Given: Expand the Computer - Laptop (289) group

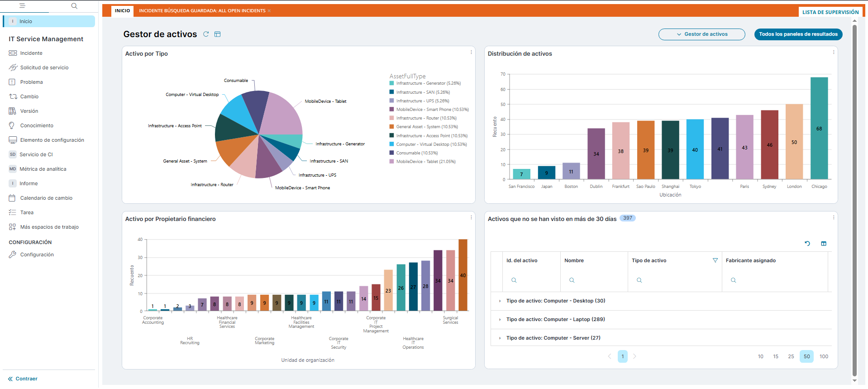Looking at the screenshot, I should point(500,320).
